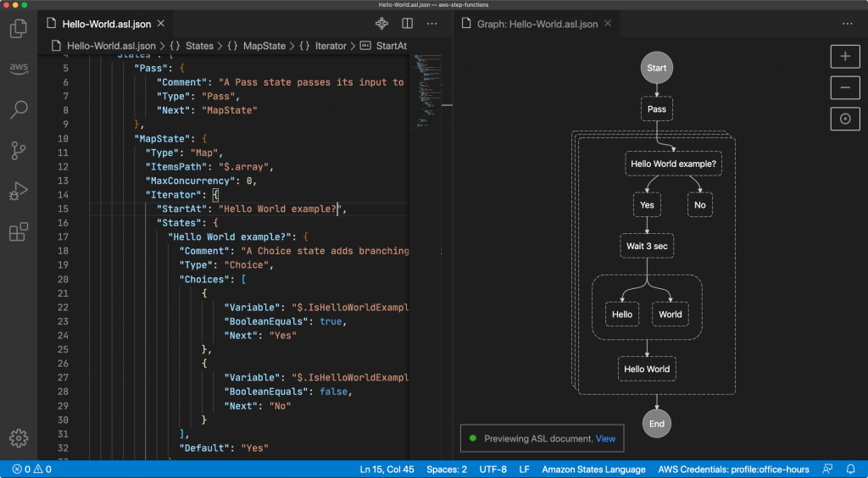Select the Graph: Hello-World.asl.json tab
Image resolution: width=868 pixels, height=478 pixels.
[x=537, y=24]
